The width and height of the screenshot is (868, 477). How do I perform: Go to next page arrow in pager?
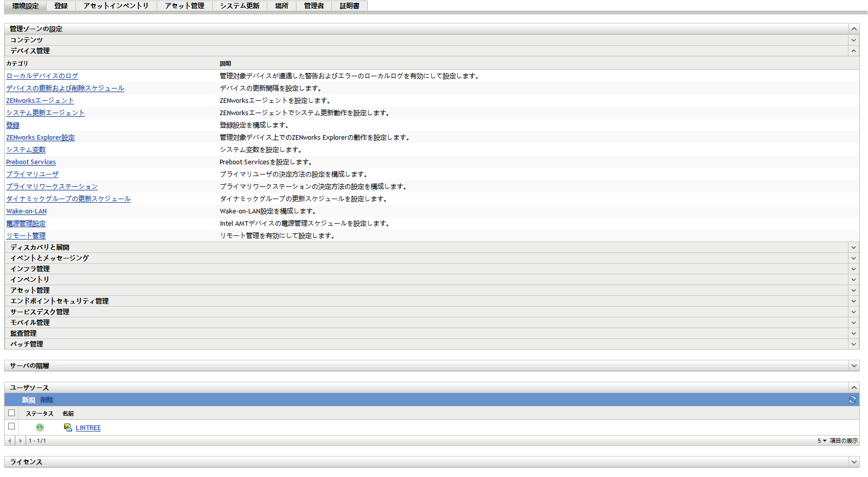pos(20,441)
